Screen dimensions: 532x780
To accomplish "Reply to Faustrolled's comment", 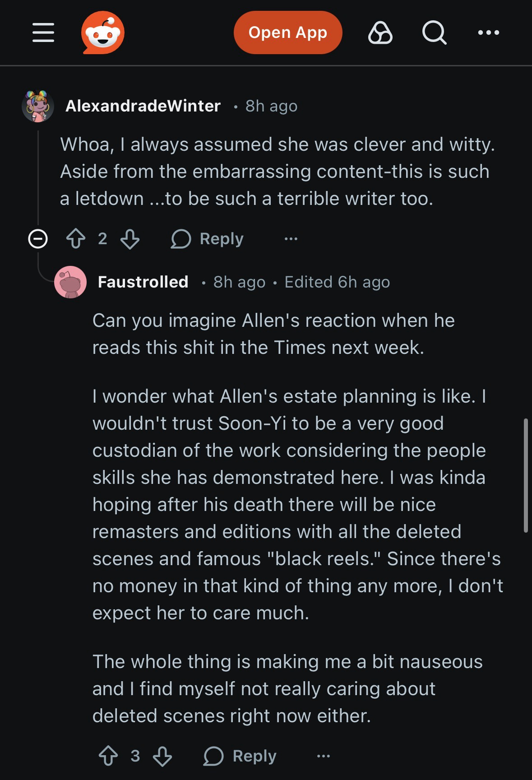I will coord(240,756).
